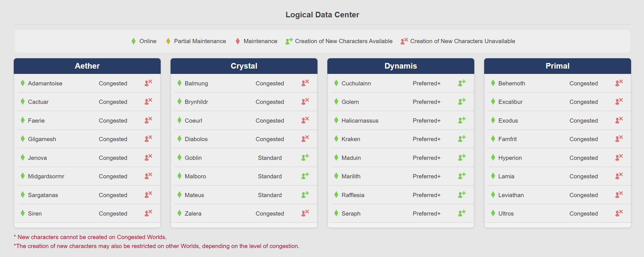Select the Primal data center header
This screenshot has height=257, width=644.
(557, 66)
